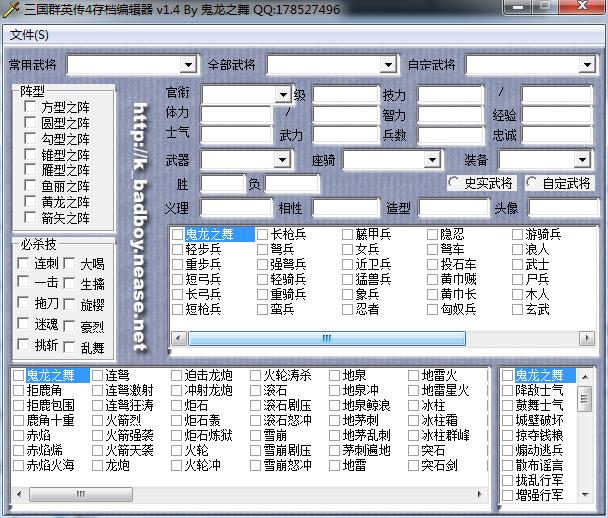Image resolution: width=608 pixels, height=518 pixels.
Task: Enable the 迫击龙炮 skill
Action: (x=176, y=375)
